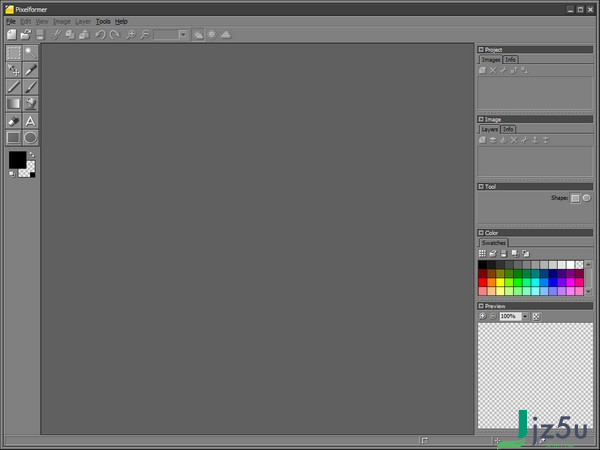Click Preview zoom out icon
The image size is (600, 450).
click(493, 316)
